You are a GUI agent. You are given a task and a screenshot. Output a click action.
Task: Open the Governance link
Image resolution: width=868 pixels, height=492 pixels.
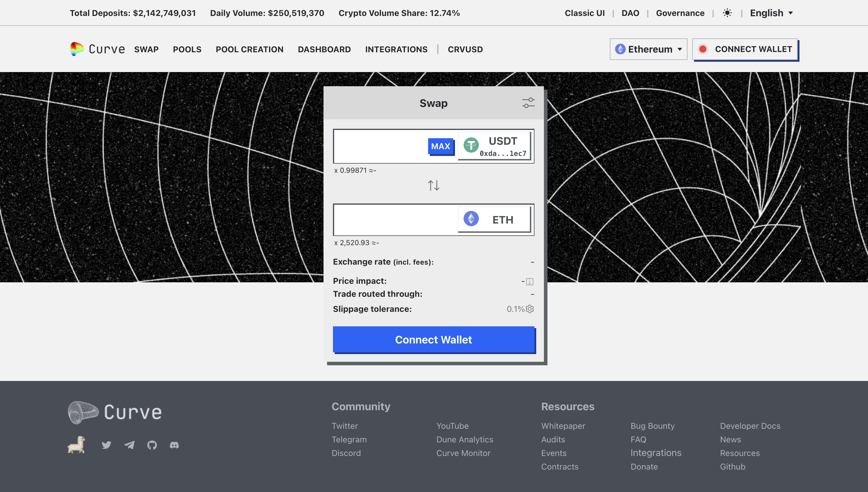tap(680, 13)
